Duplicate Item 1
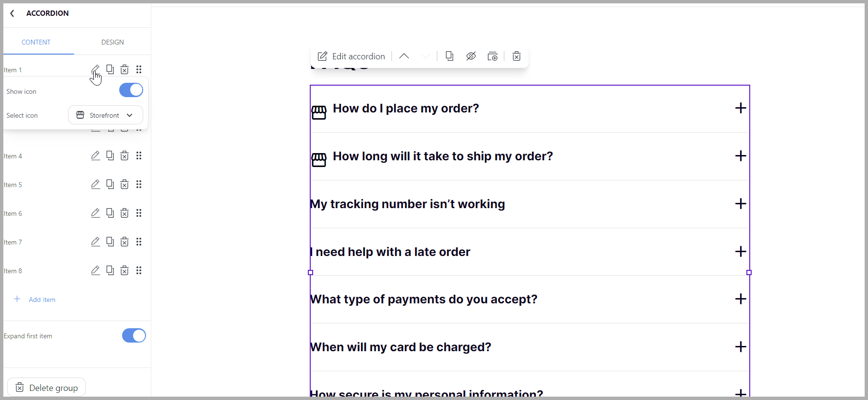This screenshot has width=868, height=400. click(x=110, y=69)
